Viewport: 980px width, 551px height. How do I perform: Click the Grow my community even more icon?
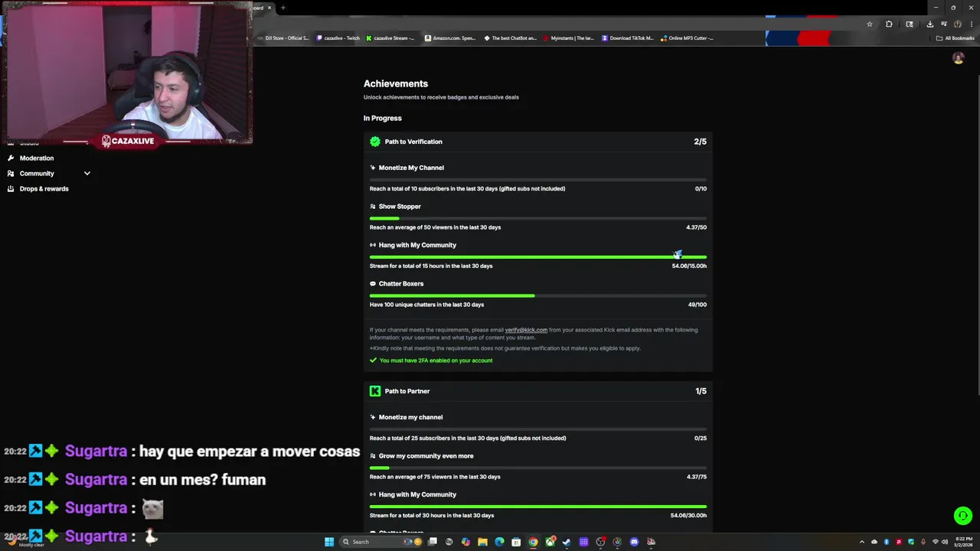373,456
